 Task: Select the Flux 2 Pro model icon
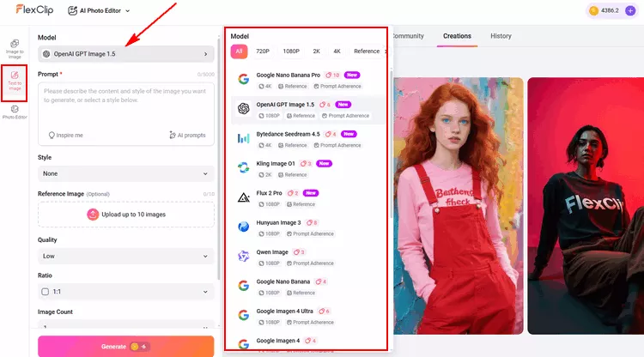click(243, 197)
